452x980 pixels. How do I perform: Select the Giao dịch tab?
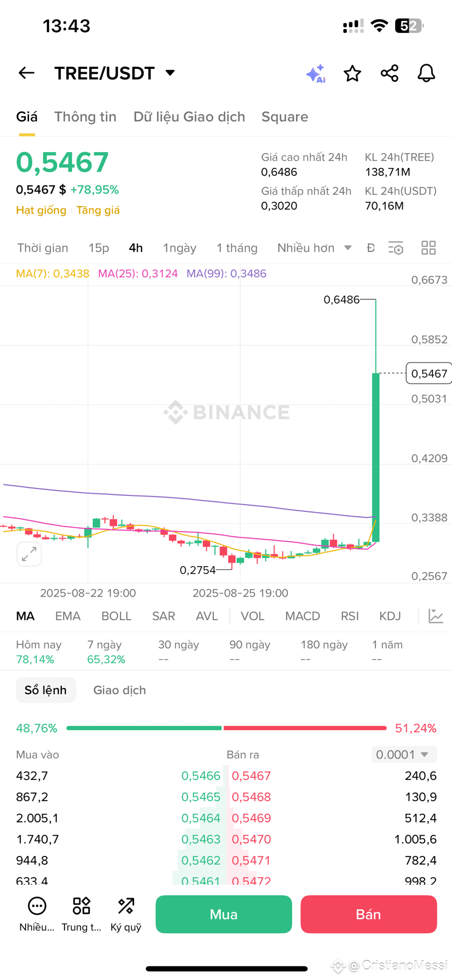(119, 690)
